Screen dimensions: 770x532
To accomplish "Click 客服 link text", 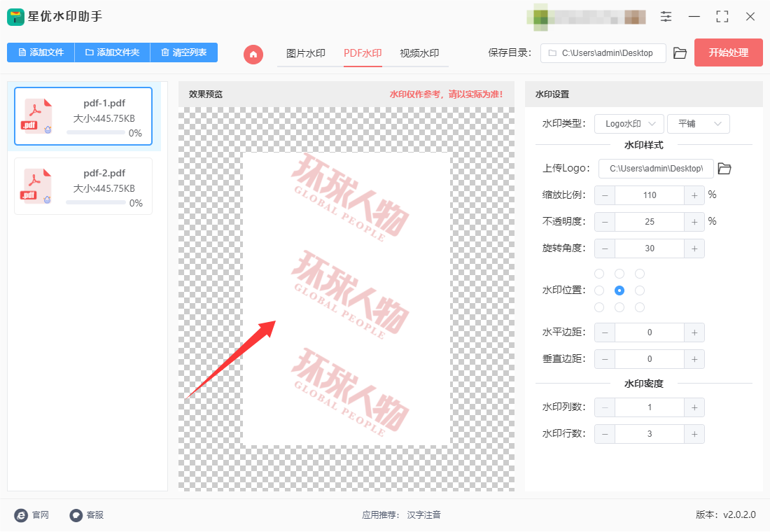I will (x=94, y=514).
